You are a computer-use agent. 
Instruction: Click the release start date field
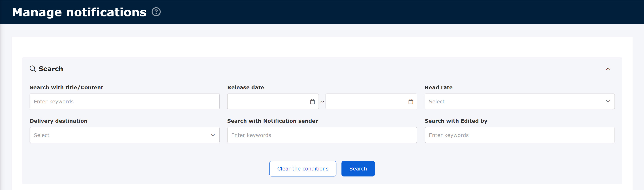267,101
